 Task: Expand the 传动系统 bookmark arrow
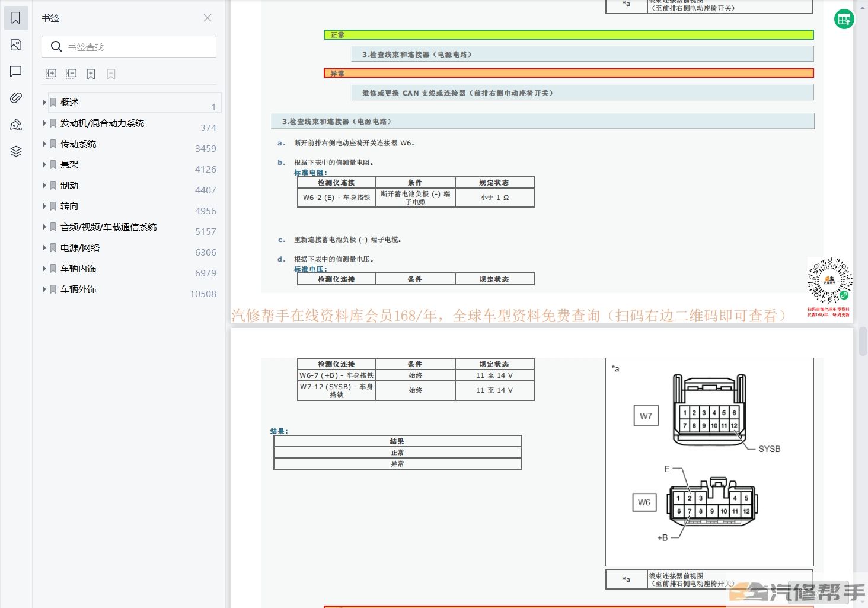tap(44, 144)
